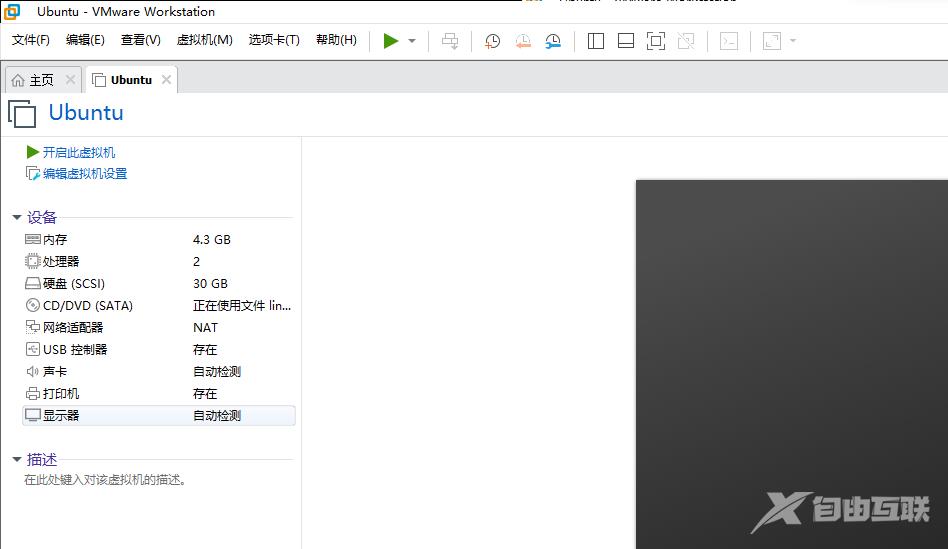Toggle the thumbnail bar view icon
The width and height of the screenshot is (948, 549).
[x=626, y=41]
